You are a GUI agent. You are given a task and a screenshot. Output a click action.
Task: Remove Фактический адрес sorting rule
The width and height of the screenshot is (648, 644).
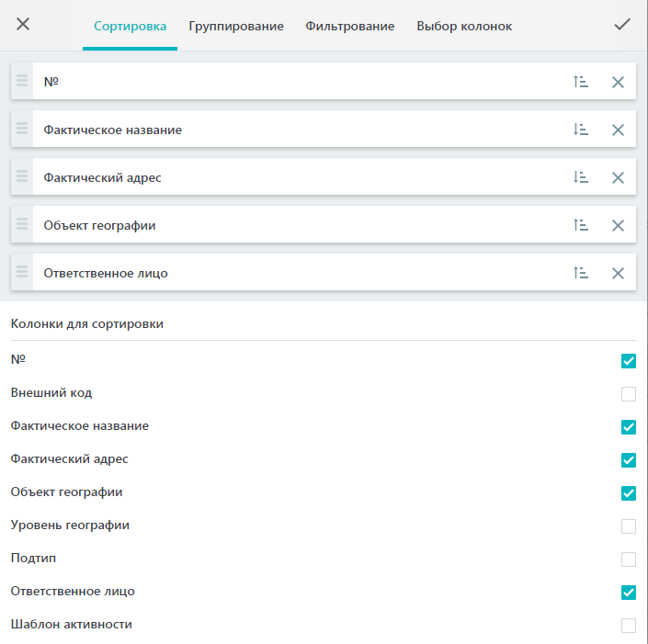pos(618,177)
